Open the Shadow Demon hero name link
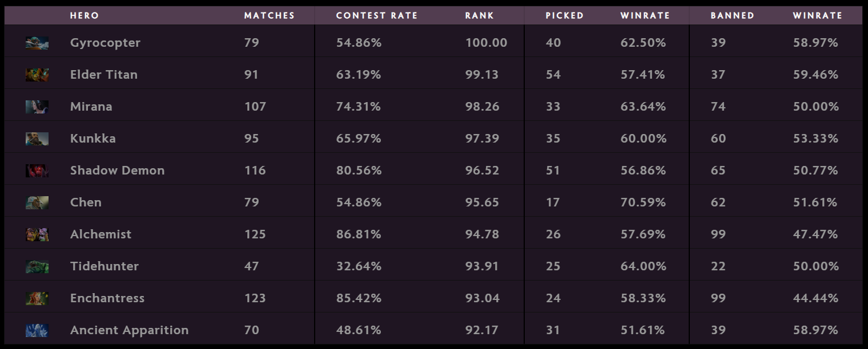The width and height of the screenshot is (868, 349). coord(117,171)
